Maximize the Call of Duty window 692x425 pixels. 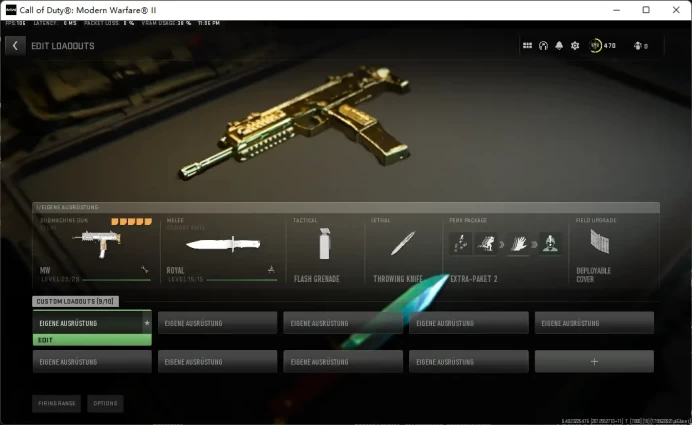(646, 10)
